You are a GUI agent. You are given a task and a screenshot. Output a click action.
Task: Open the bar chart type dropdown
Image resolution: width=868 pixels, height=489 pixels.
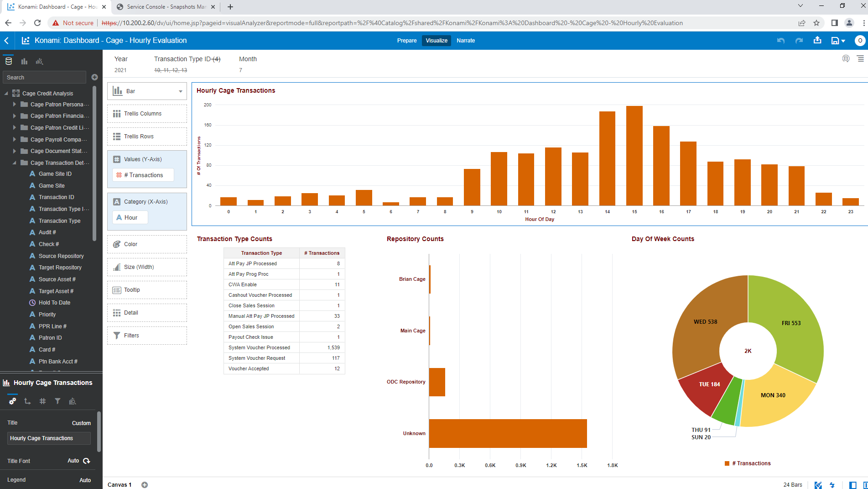point(147,91)
